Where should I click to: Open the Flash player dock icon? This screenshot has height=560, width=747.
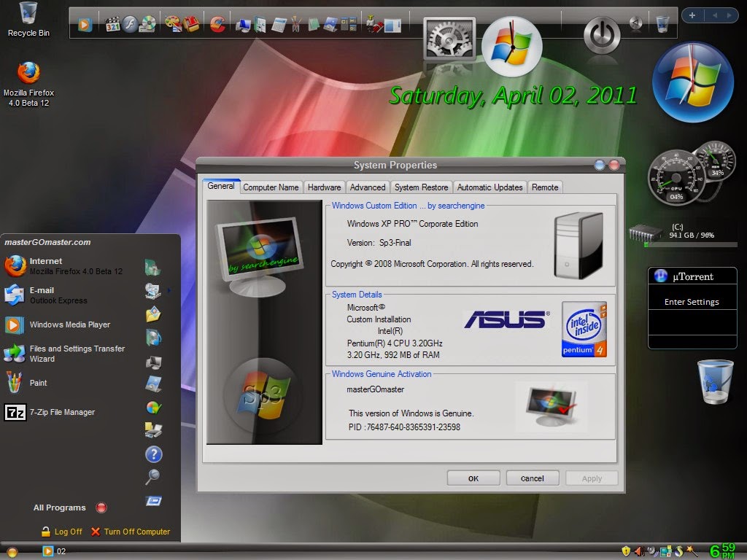tap(130, 24)
